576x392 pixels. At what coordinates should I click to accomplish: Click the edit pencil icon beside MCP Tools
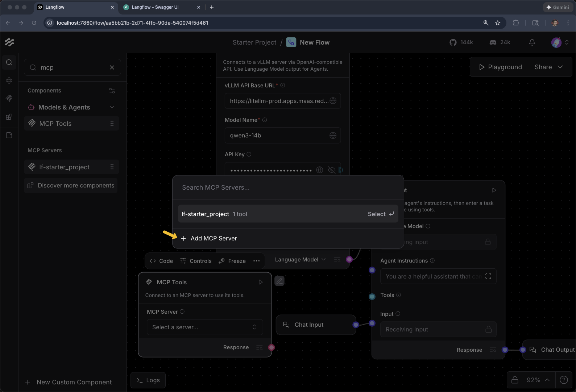tap(279, 281)
